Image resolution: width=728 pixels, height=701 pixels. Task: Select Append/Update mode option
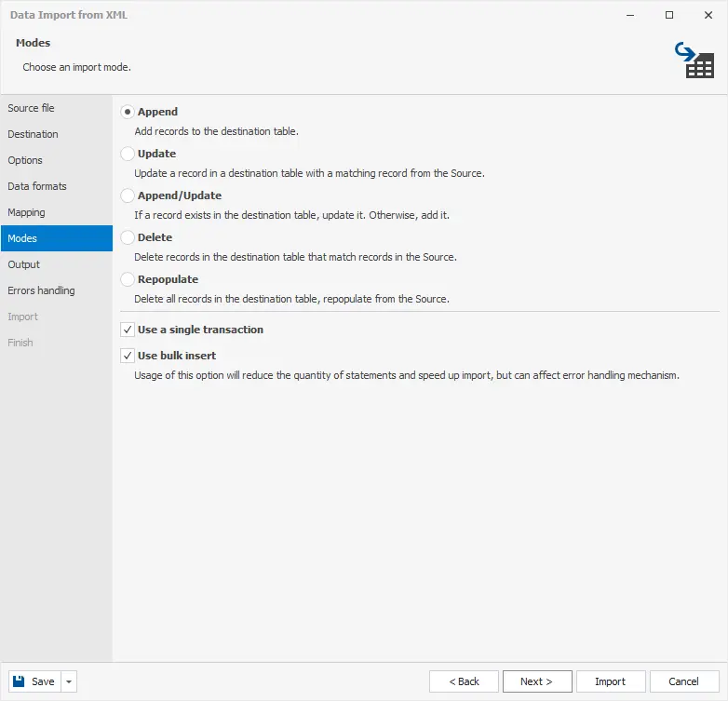tap(128, 195)
